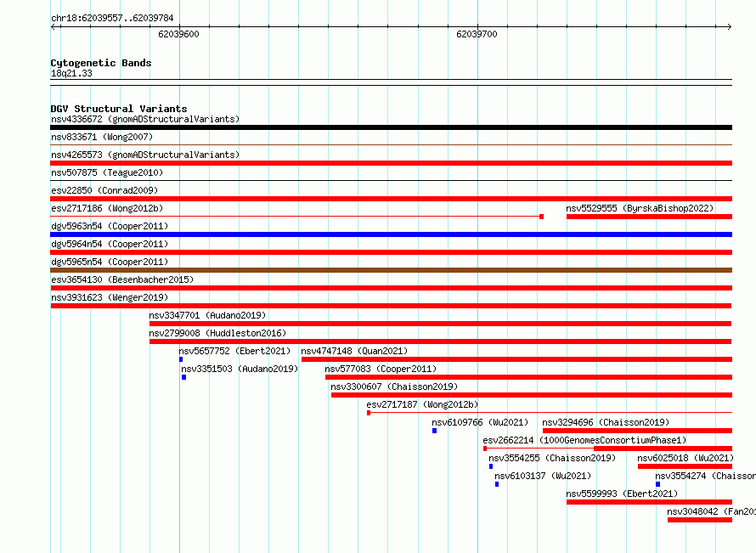Screen dimensions: 756x553
Task: Open the nsv3554255 (Chaisson2019) label
Action: (552, 458)
